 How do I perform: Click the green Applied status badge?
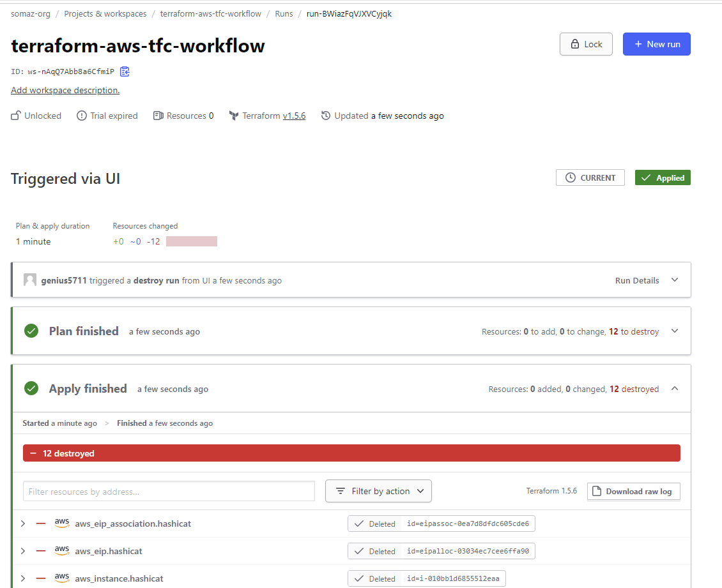662,177
